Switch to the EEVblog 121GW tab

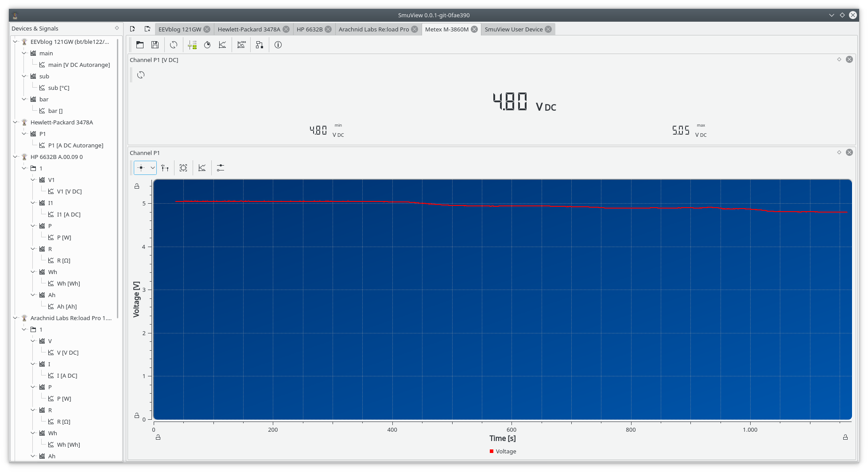(180, 29)
